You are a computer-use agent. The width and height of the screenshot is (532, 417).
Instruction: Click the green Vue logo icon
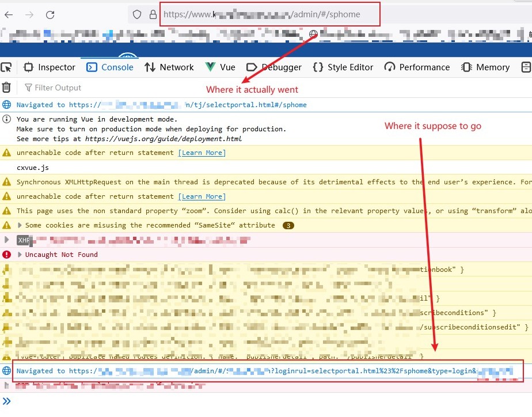pos(210,67)
